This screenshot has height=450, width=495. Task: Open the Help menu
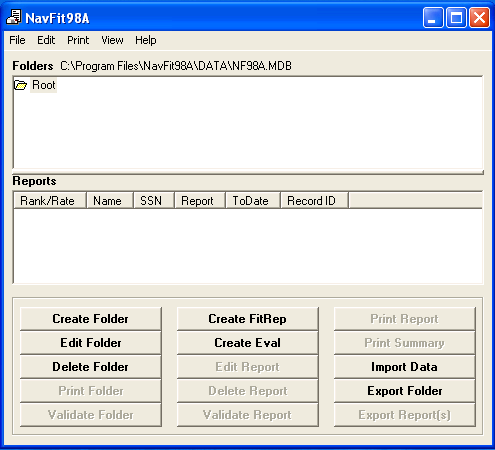tap(146, 40)
